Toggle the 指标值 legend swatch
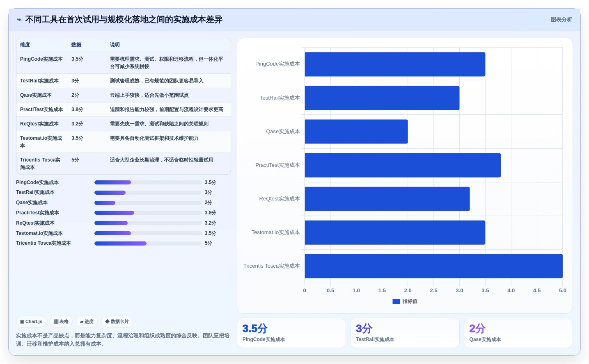This screenshot has height=364, width=589. [x=396, y=302]
